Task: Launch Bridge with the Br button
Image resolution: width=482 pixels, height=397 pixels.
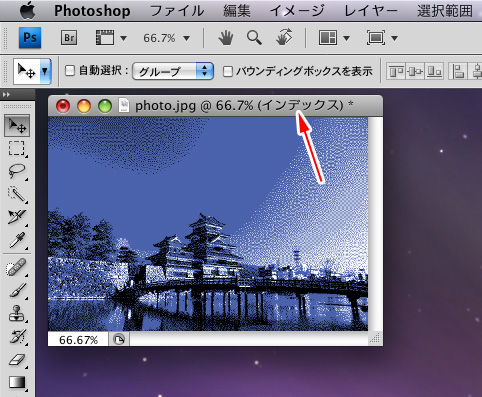Action: coord(69,38)
